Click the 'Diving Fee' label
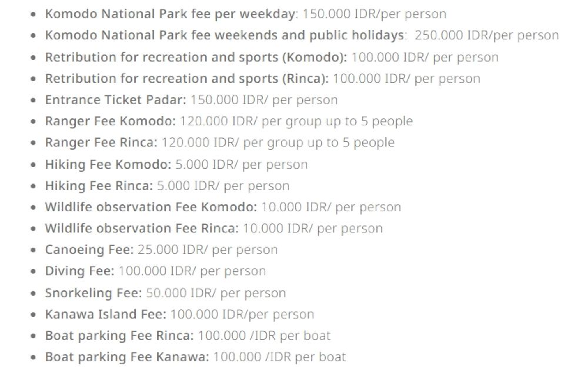Viewport: 588px width, 373px height. [79, 271]
